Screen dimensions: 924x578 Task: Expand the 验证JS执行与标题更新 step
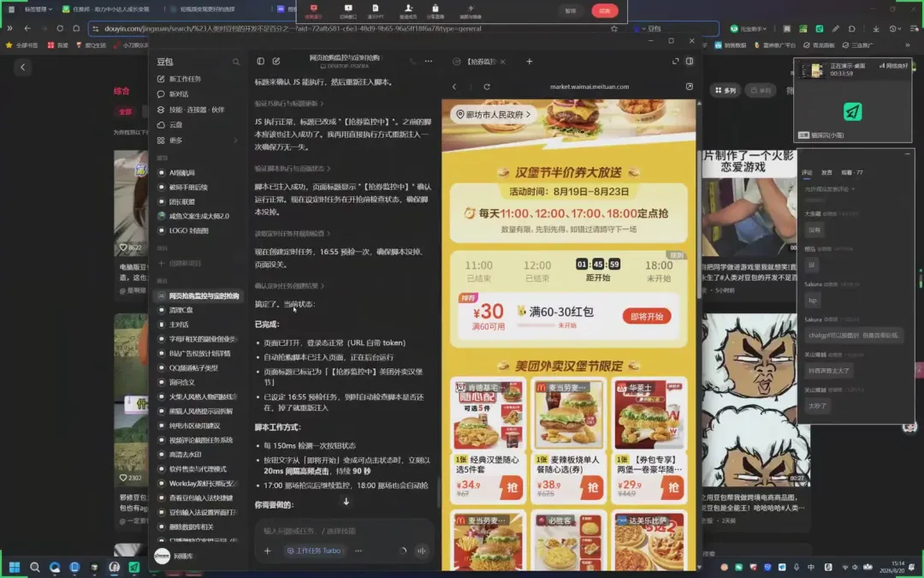[x=289, y=104]
